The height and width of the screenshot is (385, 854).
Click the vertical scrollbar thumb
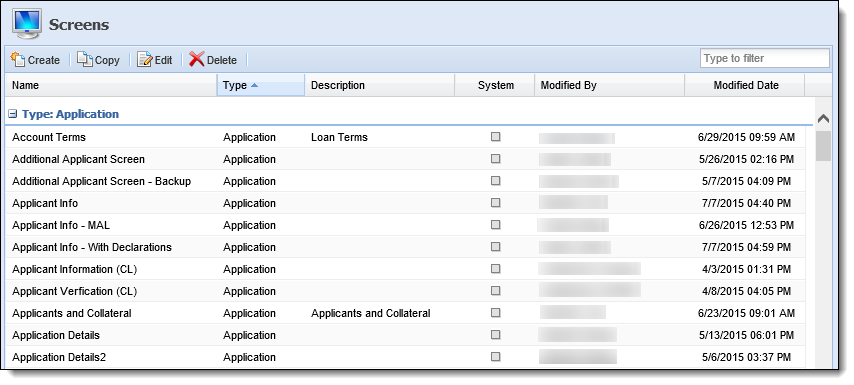(x=824, y=146)
